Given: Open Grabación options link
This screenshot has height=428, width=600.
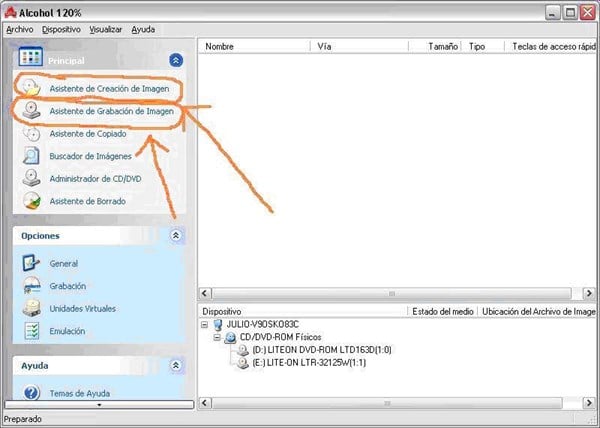Looking at the screenshot, I should pyautogui.click(x=67, y=286).
